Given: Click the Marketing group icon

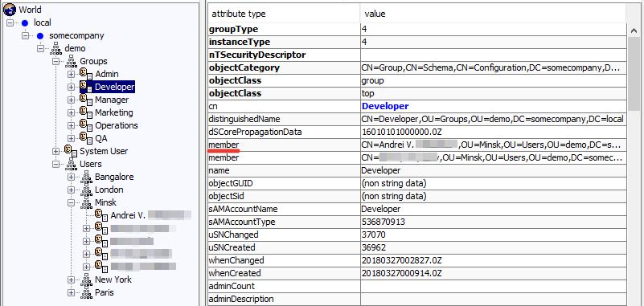Looking at the screenshot, I should click(x=86, y=112).
